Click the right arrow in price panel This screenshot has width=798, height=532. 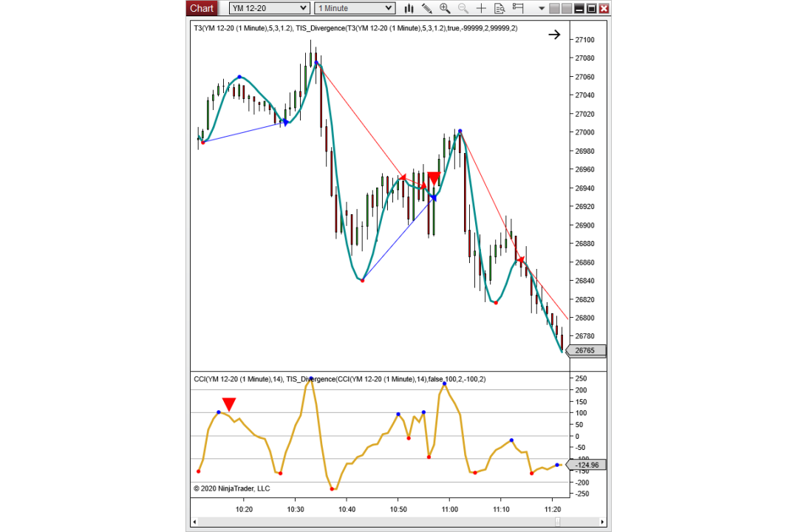[x=554, y=35]
